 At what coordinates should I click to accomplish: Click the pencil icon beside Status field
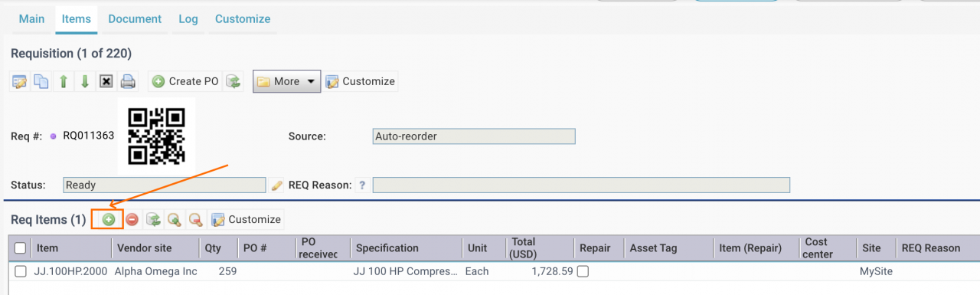click(x=277, y=185)
